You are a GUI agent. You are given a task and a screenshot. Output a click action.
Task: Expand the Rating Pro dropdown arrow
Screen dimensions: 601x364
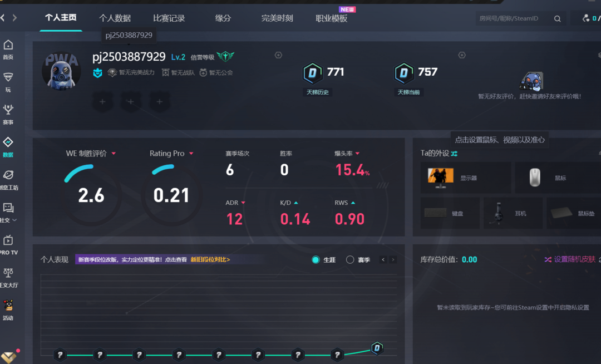click(191, 154)
